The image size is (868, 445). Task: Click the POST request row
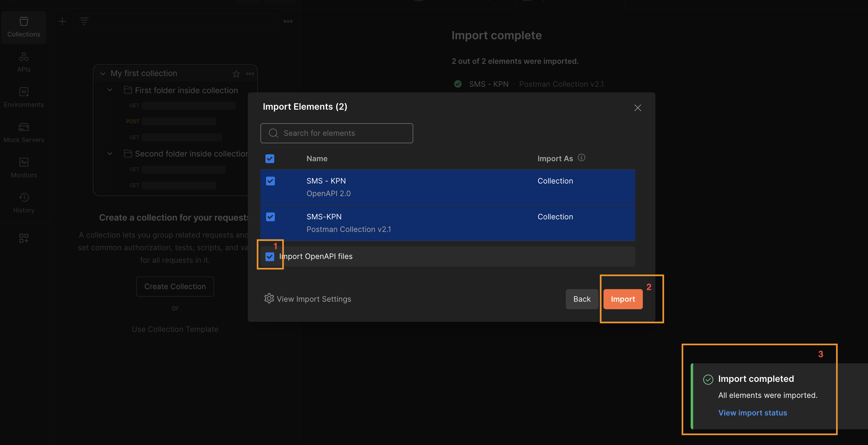coord(171,122)
